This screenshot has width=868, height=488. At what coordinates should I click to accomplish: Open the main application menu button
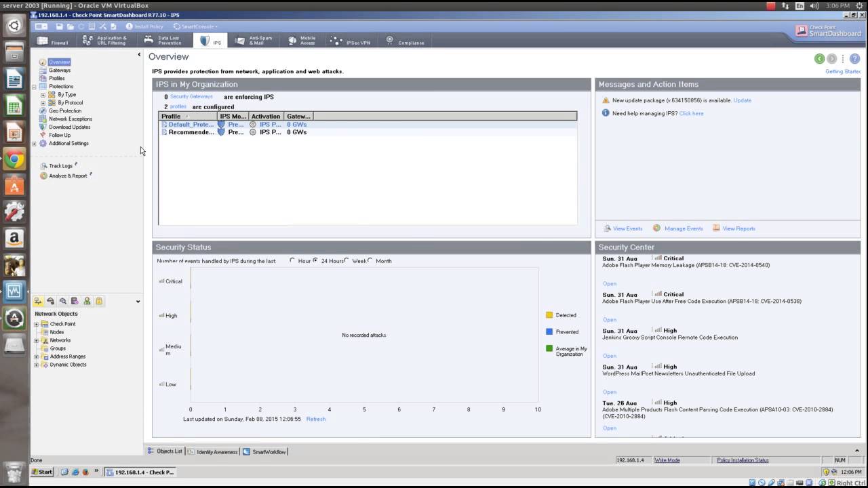pos(41,26)
